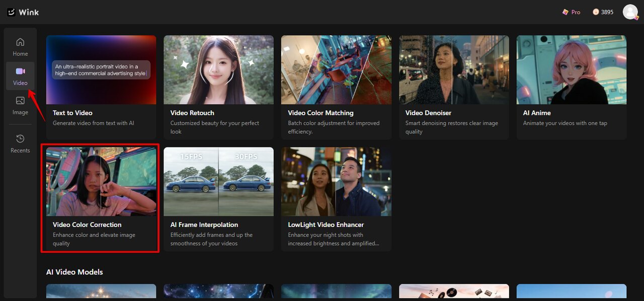
Task: Open the Text to Video thumbnail
Action: point(101,69)
